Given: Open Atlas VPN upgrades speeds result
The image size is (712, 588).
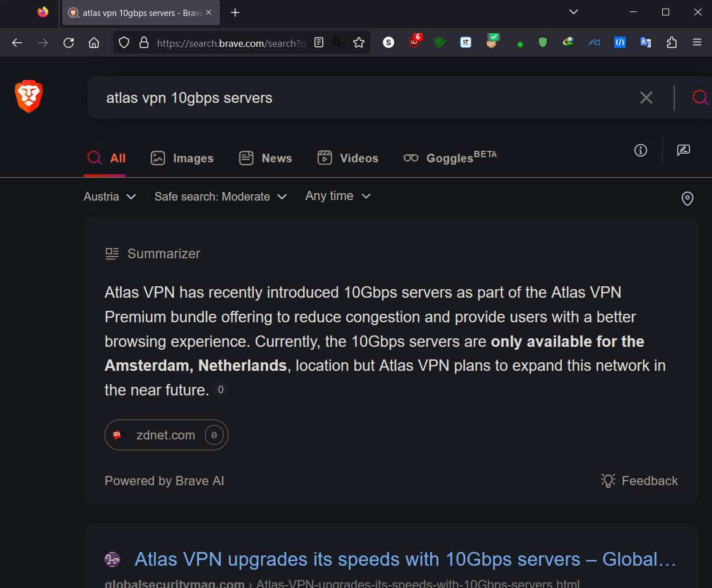Looking at the screenshot, I should (405, 559).
